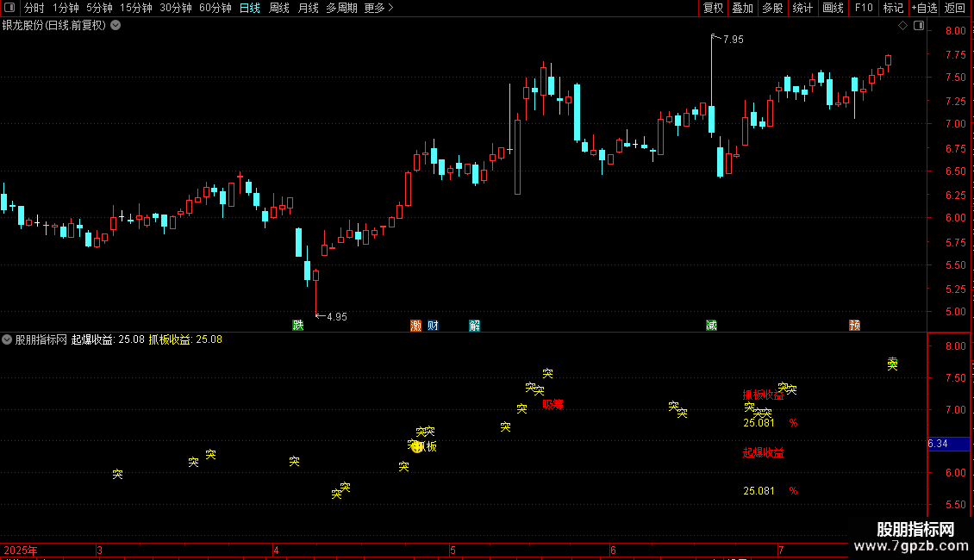This screenshot has width=974, height=560.
Task: Open F10 company info
Action: pyautogui.click(x=864, y=8)
